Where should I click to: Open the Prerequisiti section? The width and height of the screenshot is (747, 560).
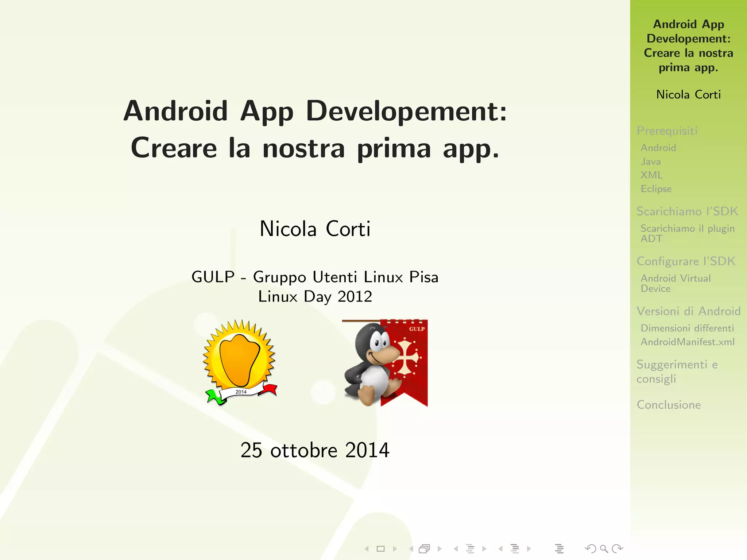(667, 131)
